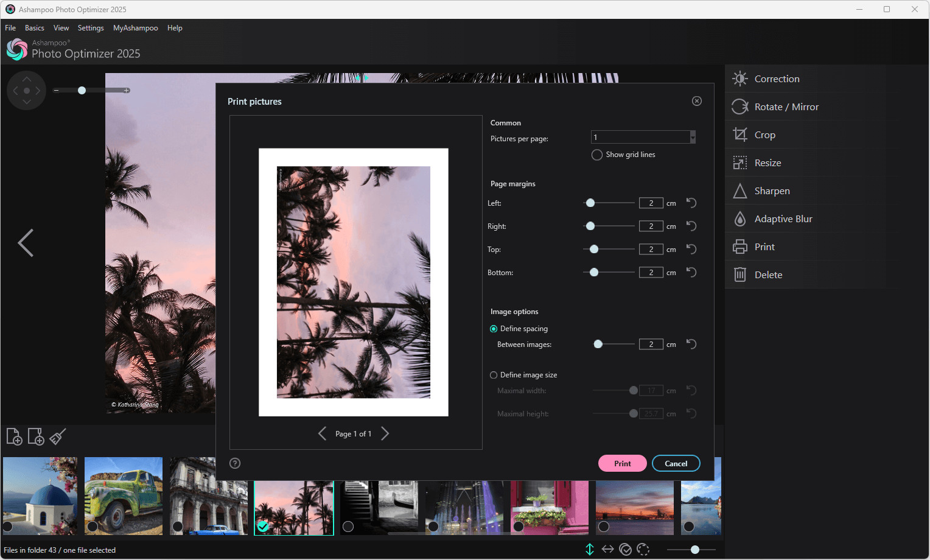The width and height of the screenshot is (930, 560).
Task: Click the Cancel button
Action: (x=676, y=463)
